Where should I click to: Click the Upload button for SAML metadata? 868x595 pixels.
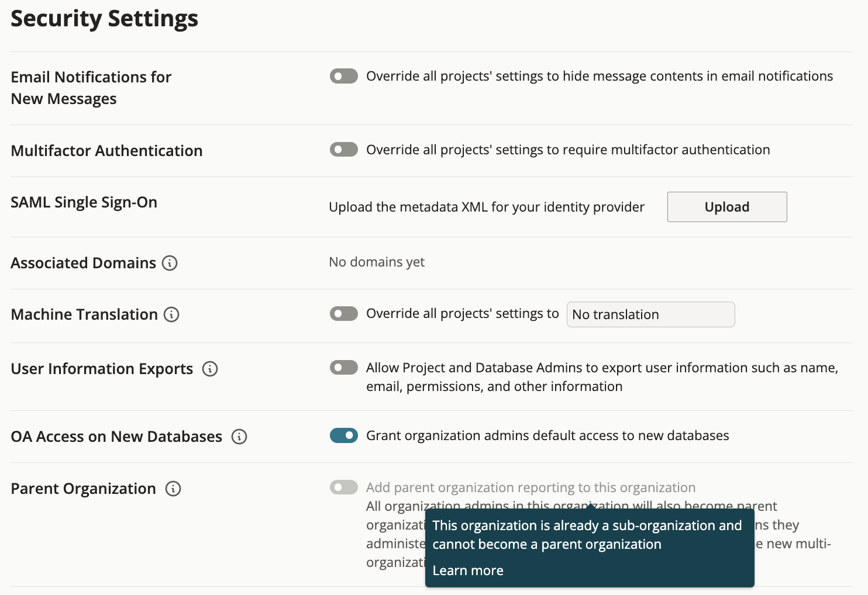[x=726, y=207]
